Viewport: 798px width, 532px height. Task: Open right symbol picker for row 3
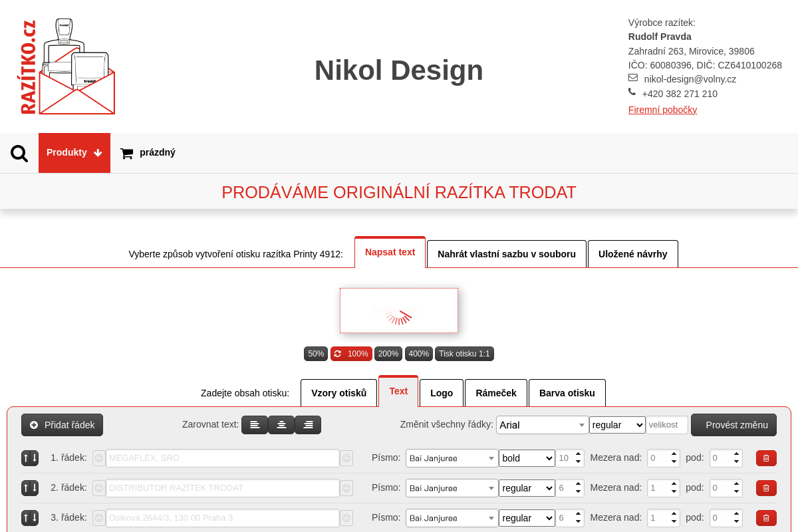[x=346, y=517]
